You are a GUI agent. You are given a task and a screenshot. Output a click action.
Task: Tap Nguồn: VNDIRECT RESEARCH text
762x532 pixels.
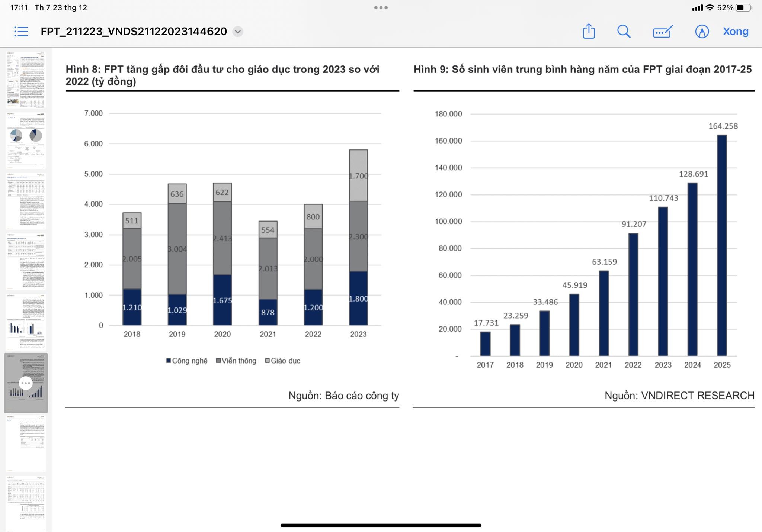(x=679, y=396)
